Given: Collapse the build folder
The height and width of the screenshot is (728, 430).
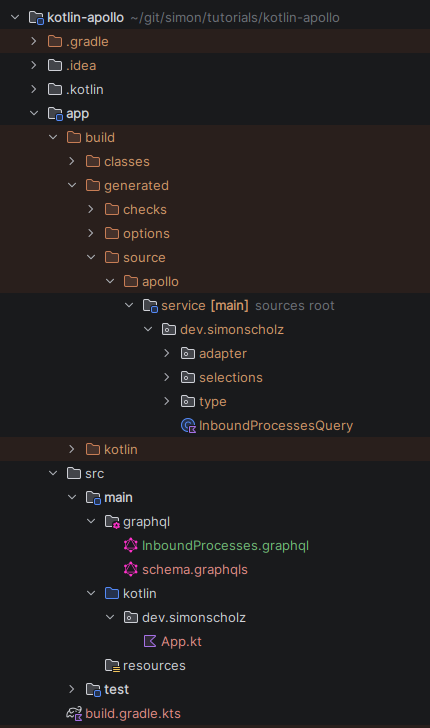Looking at the screenshot, I should [53, 137].
